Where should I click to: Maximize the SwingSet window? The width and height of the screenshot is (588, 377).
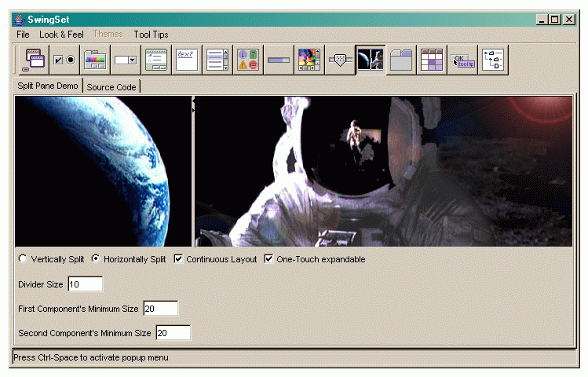click(555, 20)
